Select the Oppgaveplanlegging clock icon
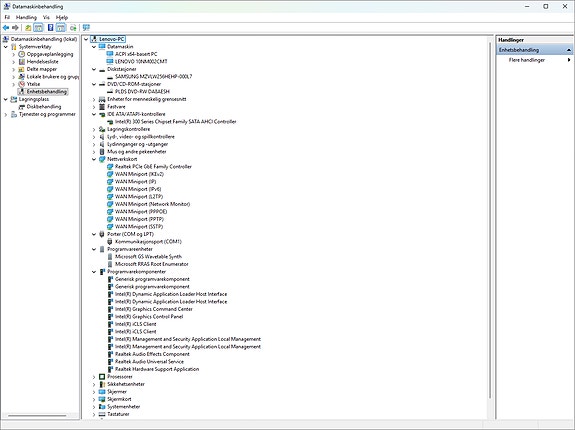This screenshot has height=430, width=575. [x=22, y=54]
